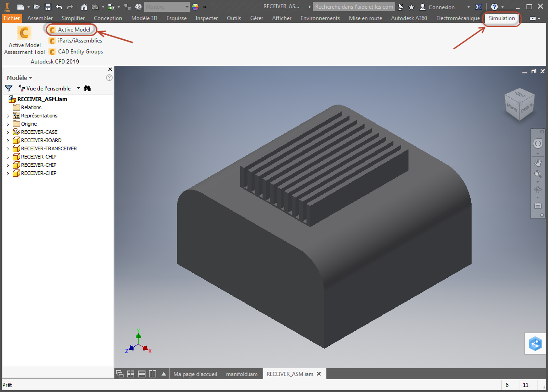The height and width of the screenshot is (392, 548).
Task: Click the green parts selection icon
Action: pos(112,7)
